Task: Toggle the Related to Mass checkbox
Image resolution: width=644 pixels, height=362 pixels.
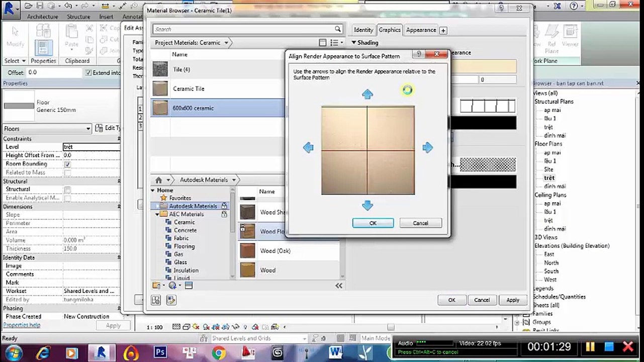Action: 67,172
